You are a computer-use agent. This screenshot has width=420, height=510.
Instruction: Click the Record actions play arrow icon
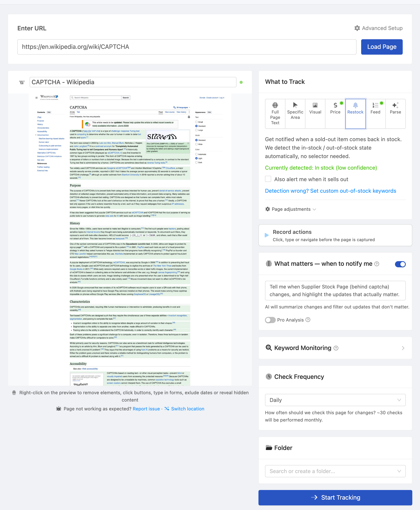click(x=267, y=235)
